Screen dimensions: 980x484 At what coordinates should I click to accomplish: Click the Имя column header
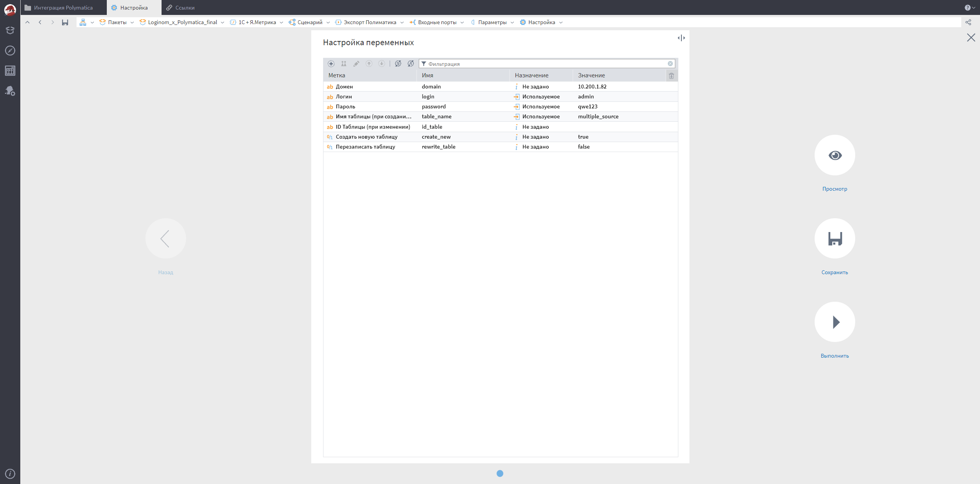463,75
